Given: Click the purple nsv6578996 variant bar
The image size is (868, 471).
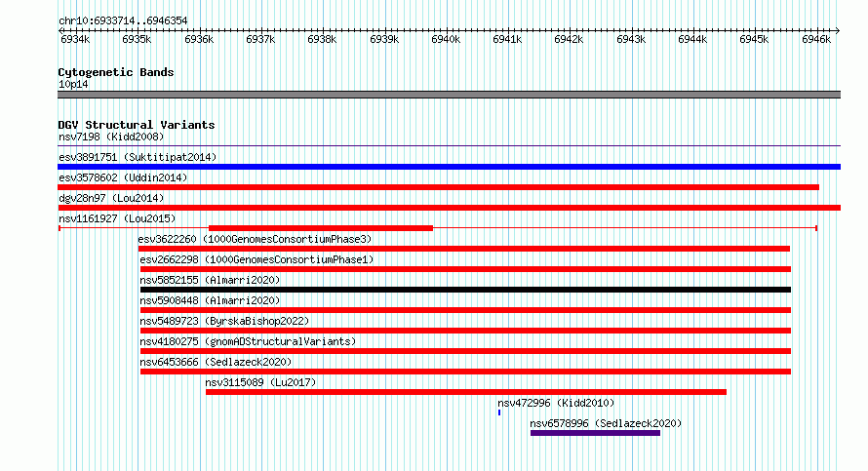Looking at the screenshot, I should tap(595, 433).
